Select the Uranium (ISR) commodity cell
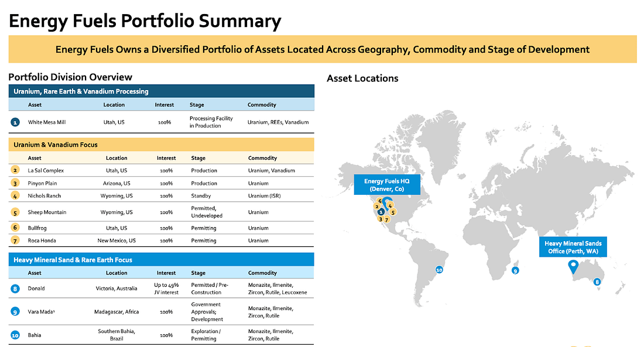Screen dimensions: 644x347 tap(265, 196)
